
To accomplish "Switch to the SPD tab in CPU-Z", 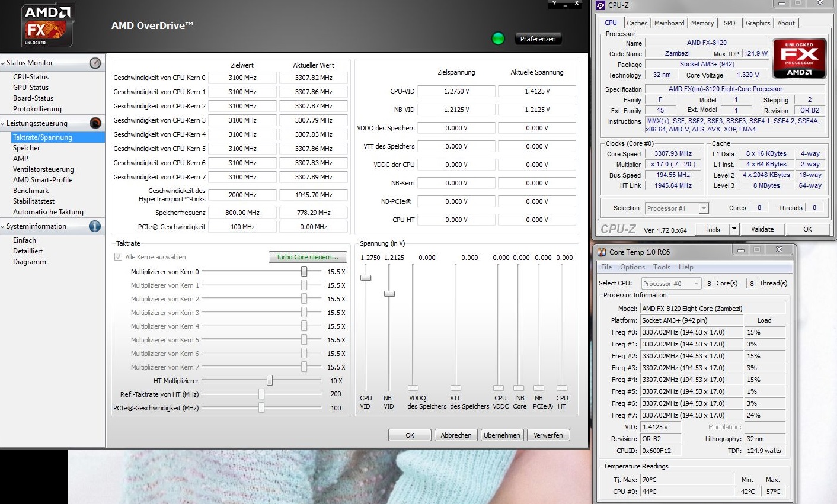I will [730, 23].
